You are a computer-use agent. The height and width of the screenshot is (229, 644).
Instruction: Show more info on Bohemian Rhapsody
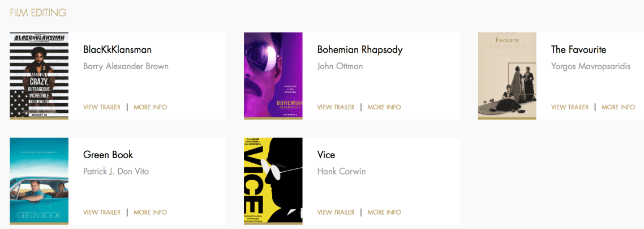click(384, 107)
